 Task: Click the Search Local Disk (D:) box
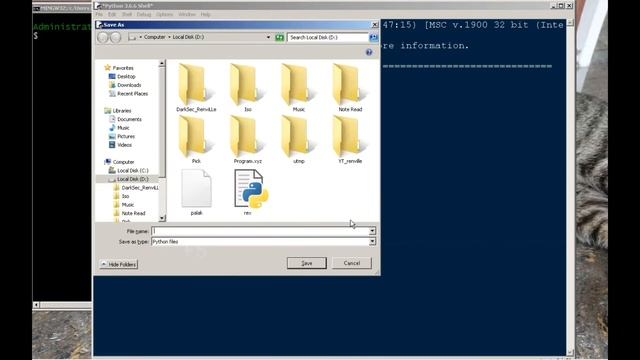click(x=328, y=38)
